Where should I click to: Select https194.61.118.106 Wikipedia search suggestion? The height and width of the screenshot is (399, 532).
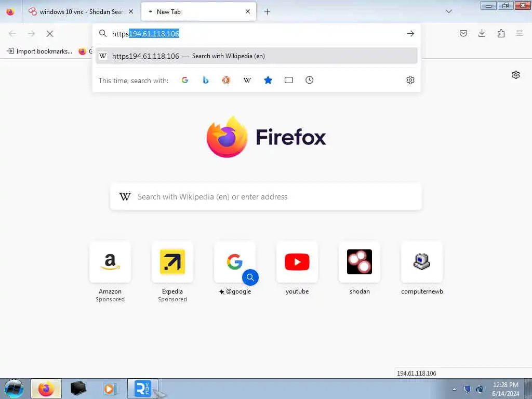coord(257,56)
